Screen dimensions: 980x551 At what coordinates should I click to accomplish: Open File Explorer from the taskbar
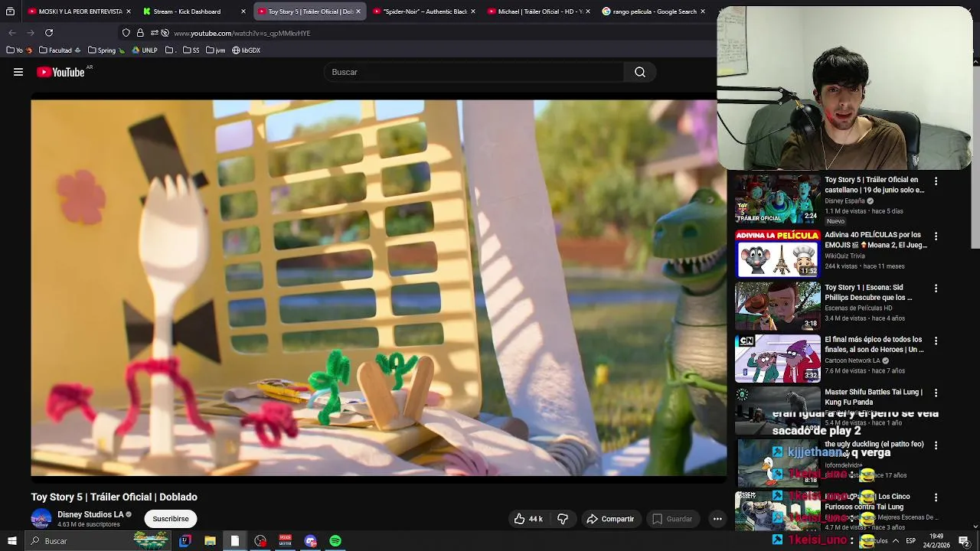tap(210, 541)
